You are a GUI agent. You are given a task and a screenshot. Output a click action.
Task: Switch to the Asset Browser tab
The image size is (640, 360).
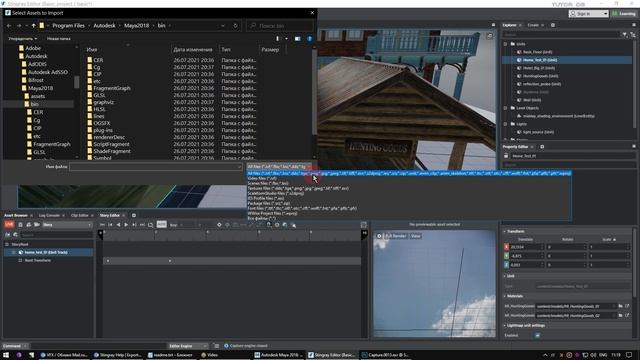(x=16, y=215)
